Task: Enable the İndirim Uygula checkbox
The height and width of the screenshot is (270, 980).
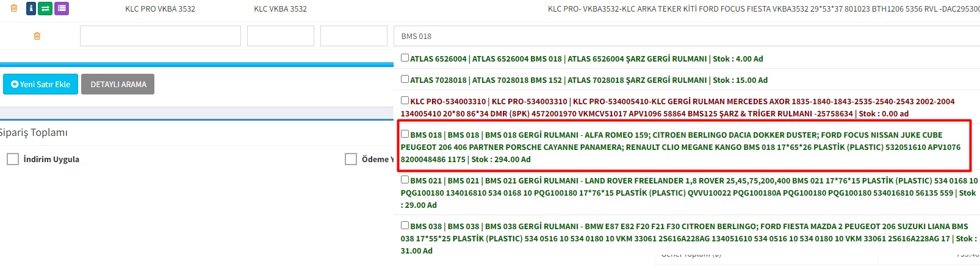Action: tap(13, 159)
